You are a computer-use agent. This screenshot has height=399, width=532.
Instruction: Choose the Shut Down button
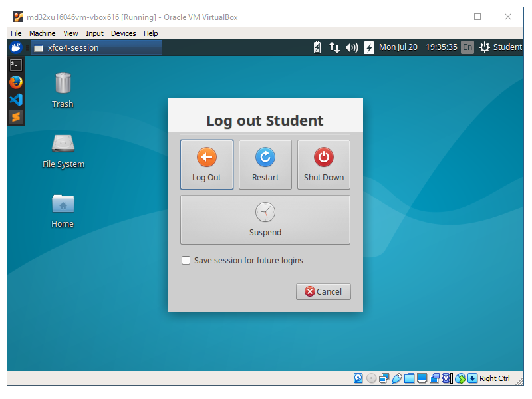click(x=324, y=164)
